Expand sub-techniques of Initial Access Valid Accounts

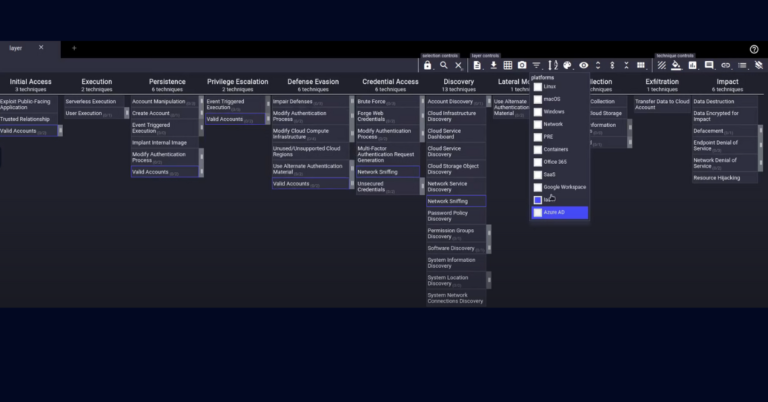[60, 131]
